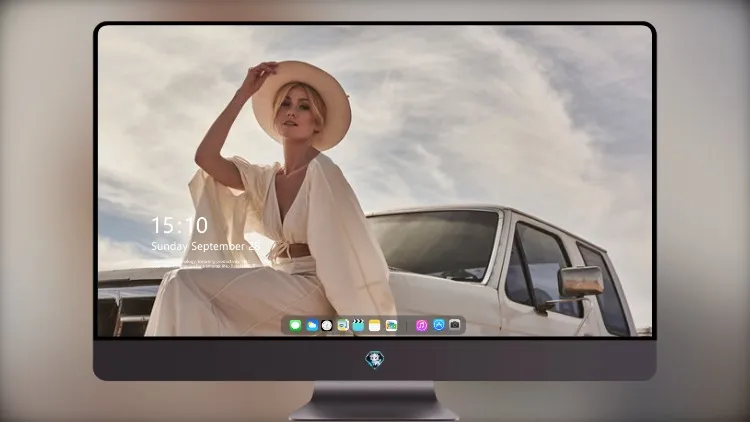Open the Clock app in dock

327,326
